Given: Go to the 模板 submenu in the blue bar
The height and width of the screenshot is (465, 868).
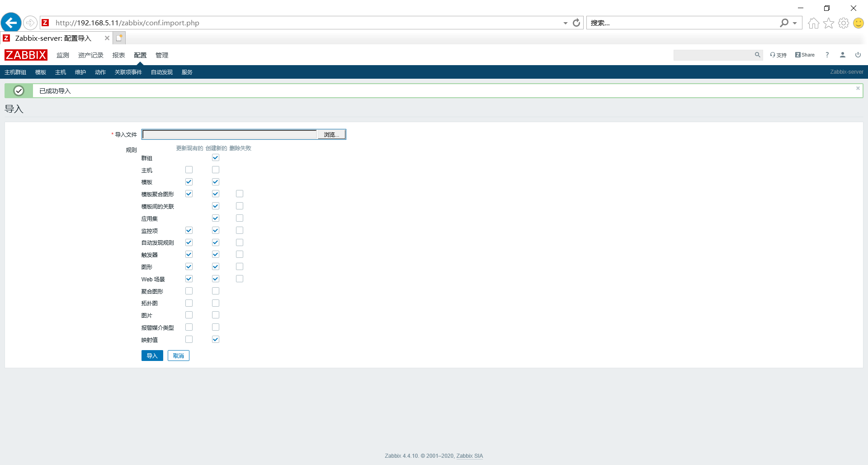Looking at the screenshot, I should pos(41,72).
